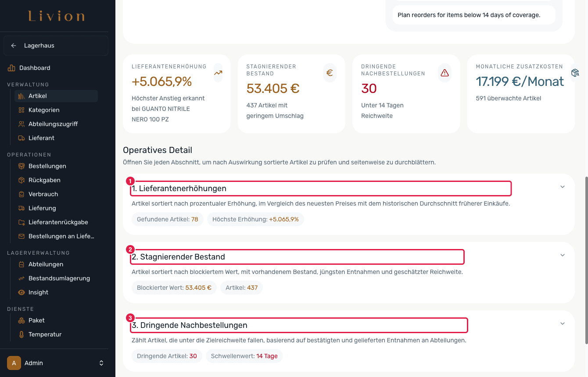This screenshot has height=377, width=588.
Task: Click the Bestellungen an Lieferanten envelope icon
Action: click(x=22, y=236)
